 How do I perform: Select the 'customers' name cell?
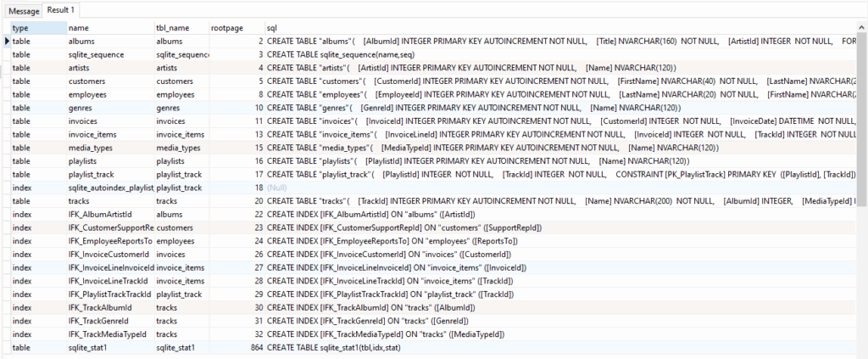(x=110, y=81)
